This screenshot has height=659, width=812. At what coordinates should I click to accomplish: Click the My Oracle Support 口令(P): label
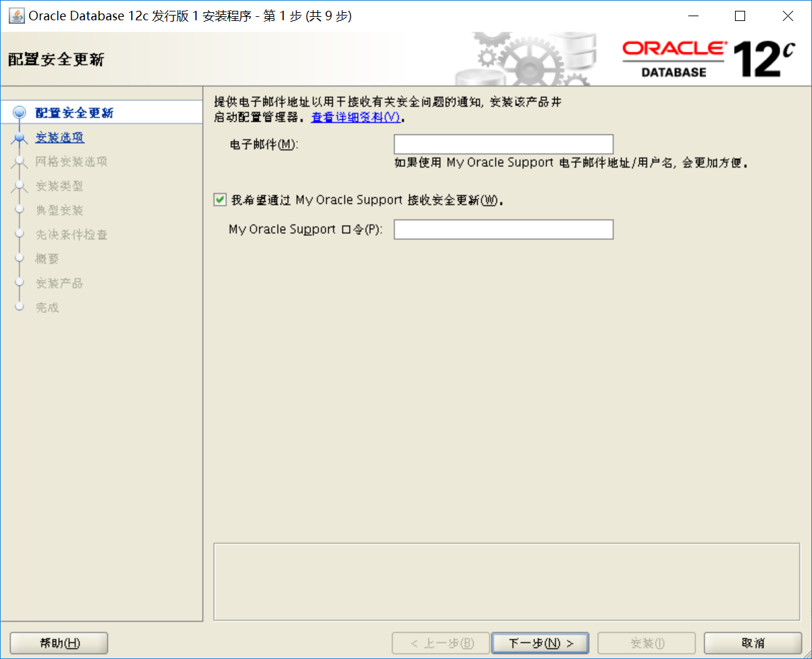point(306,229)
